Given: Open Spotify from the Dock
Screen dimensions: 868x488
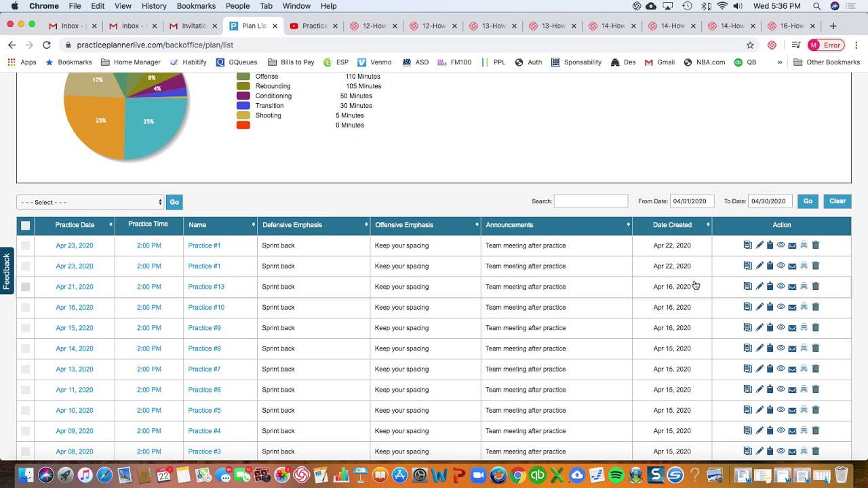Looking at the screenshot, I should coord(616,475).
